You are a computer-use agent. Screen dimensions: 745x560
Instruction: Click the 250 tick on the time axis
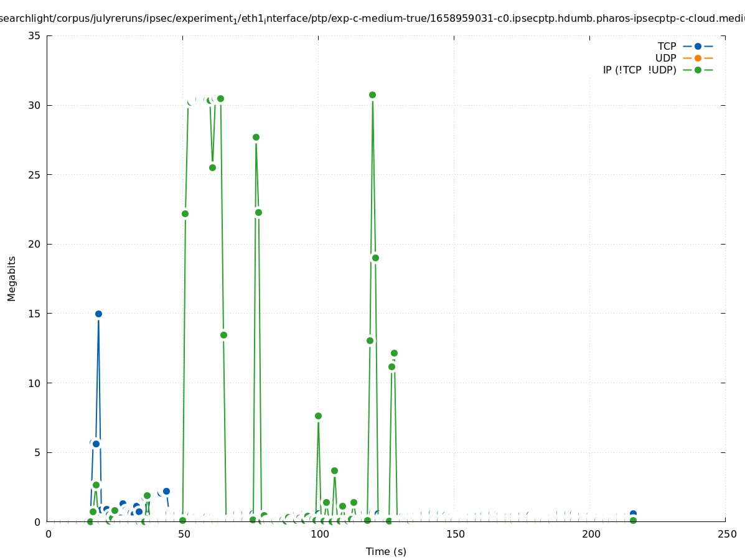point(726,534)
